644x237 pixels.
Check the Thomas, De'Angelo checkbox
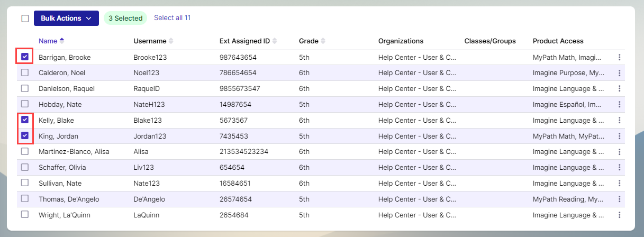point(25,198)
